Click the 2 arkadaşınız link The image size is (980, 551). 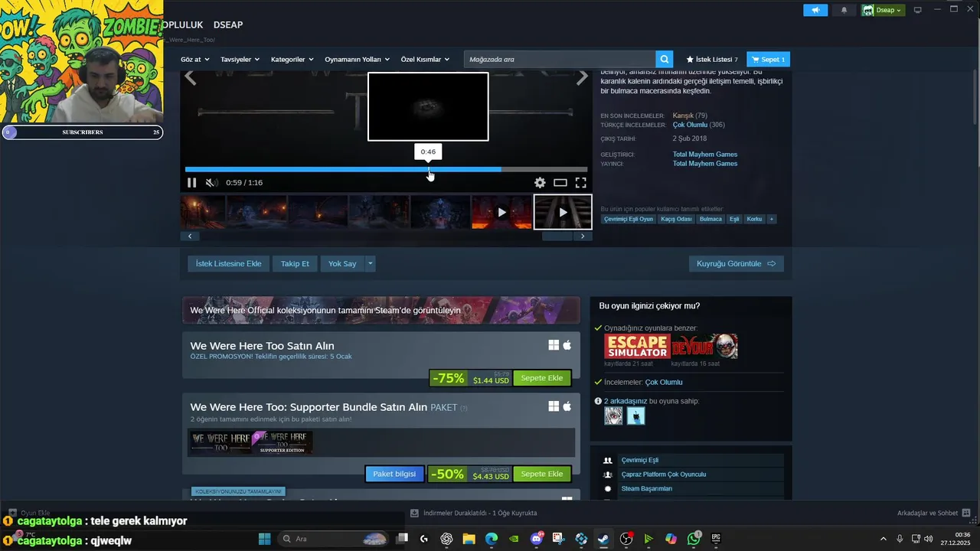(x=626, y=401)
